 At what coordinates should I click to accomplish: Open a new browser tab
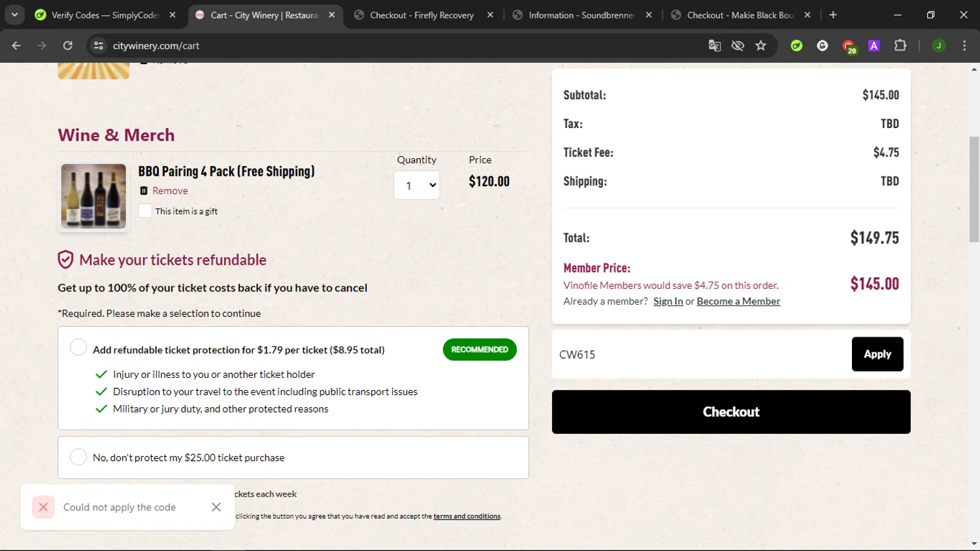tap(833, 15)
